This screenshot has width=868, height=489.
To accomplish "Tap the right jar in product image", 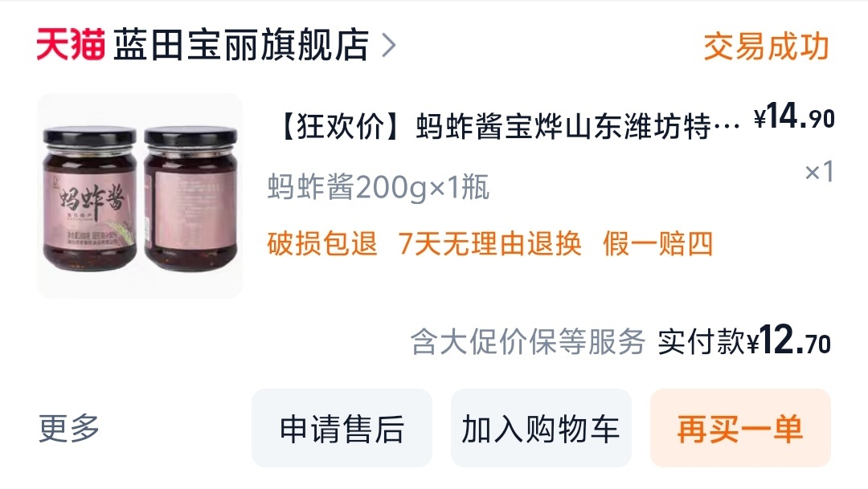I will point(191,199).
